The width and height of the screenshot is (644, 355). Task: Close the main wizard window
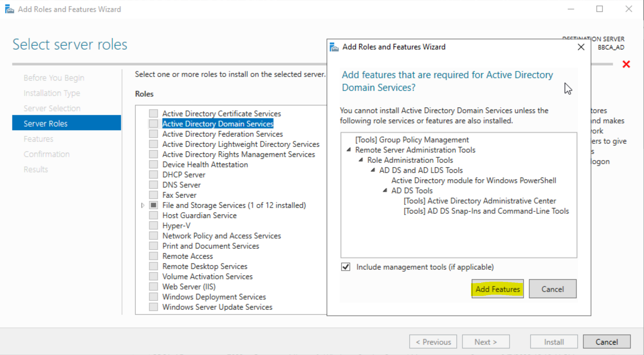pos(629,9)
